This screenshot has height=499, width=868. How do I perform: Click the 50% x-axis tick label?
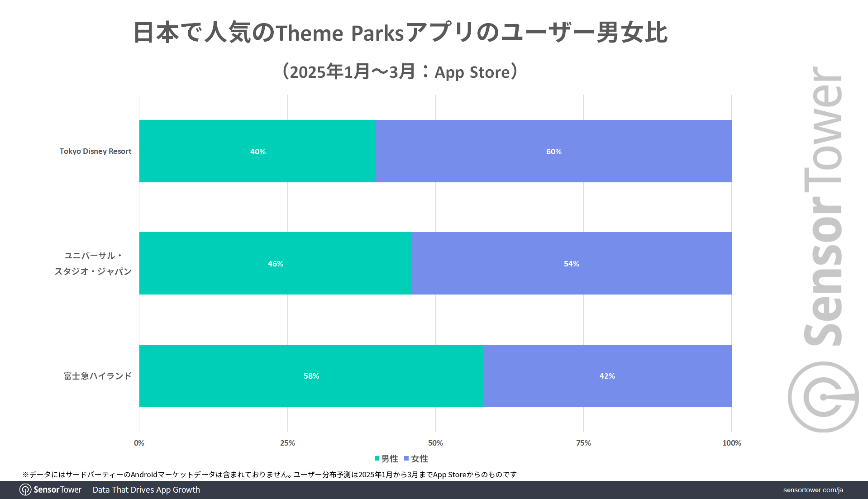(435, 443)
